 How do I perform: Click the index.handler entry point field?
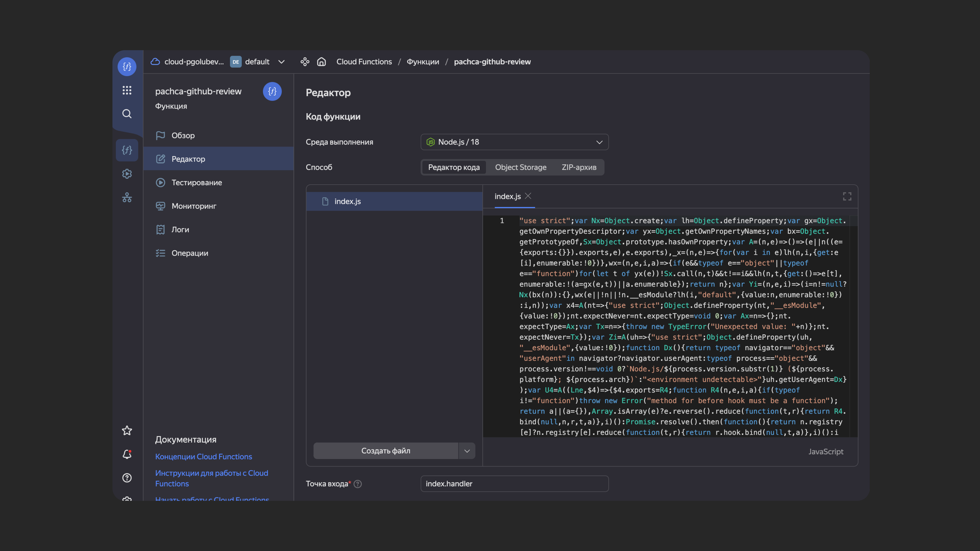click(514, 484)
